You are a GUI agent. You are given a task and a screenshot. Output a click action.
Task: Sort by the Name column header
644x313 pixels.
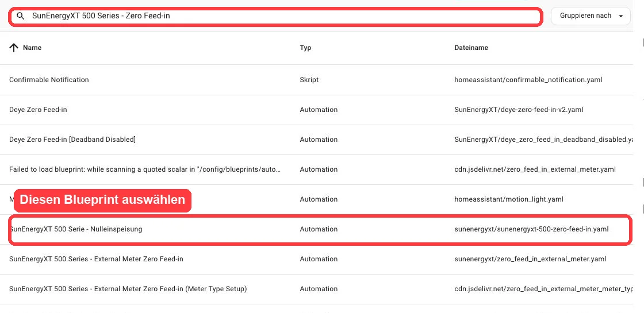32,48
